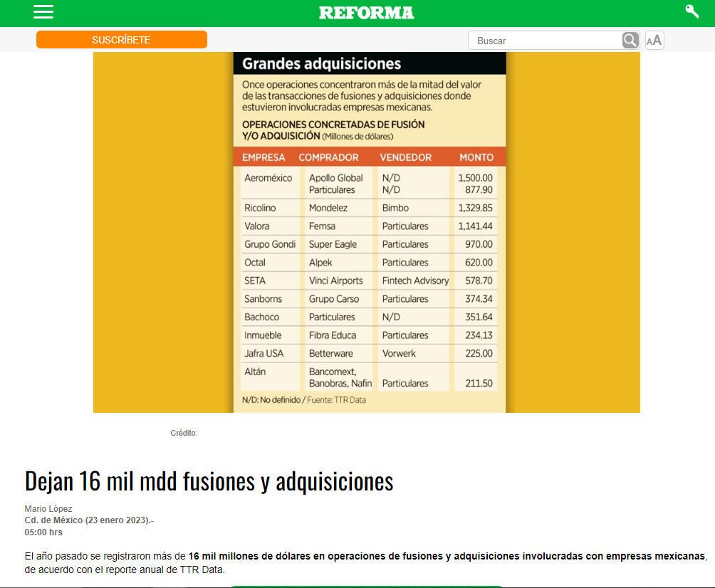Screen dimensions: 715x588
Task: Click the Grandes adquisiciones infographic title
Action: click(321, 64)
